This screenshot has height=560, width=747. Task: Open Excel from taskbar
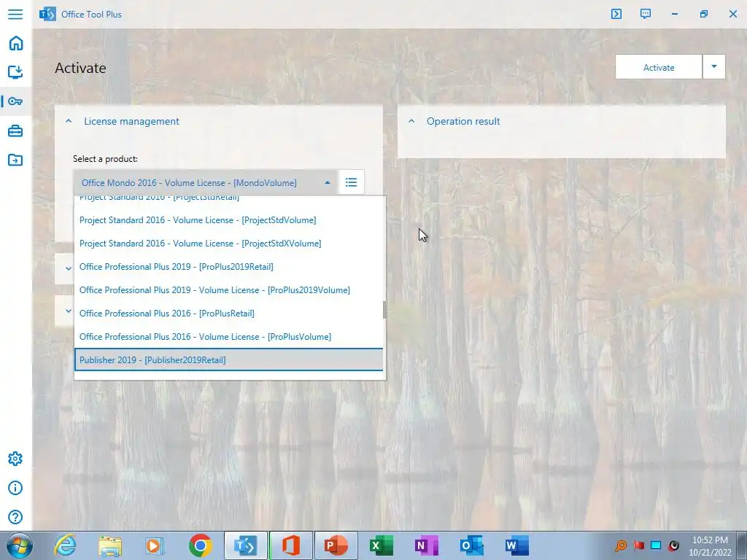tap(381, 545)
